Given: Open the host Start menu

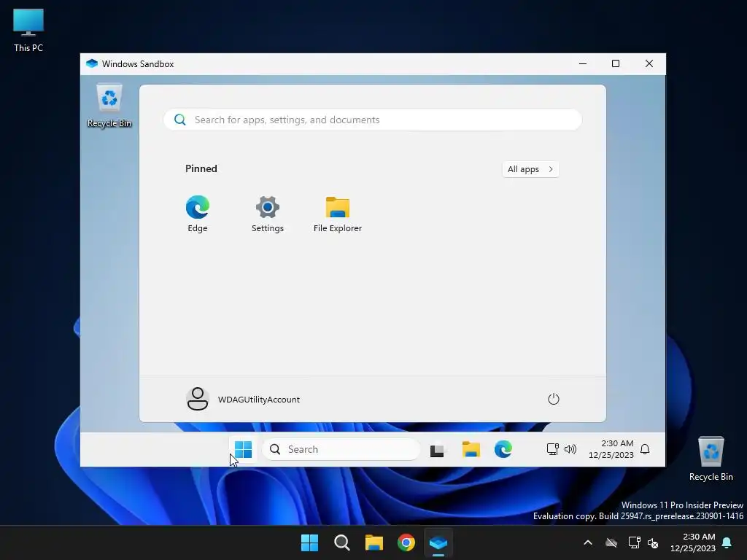Looking at the screenshot, I should click(309, 542).
